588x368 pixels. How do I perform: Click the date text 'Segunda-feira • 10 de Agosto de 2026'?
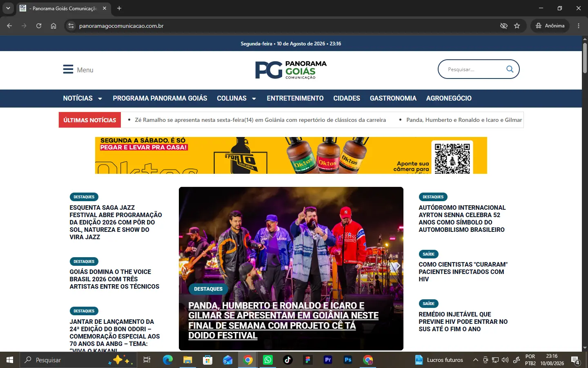(x=283, y=44)
